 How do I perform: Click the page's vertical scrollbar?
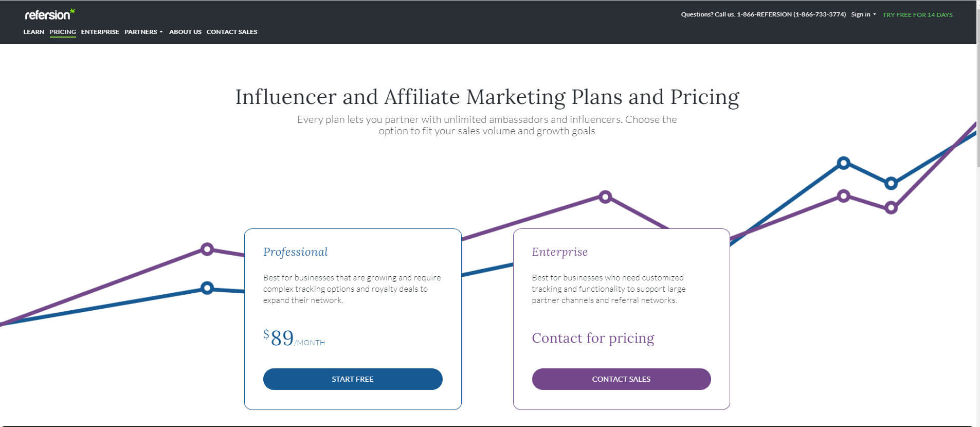978,213
